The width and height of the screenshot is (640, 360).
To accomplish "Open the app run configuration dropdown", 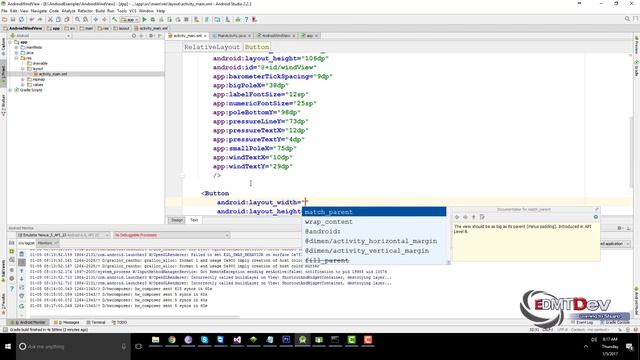I will 130,20.
